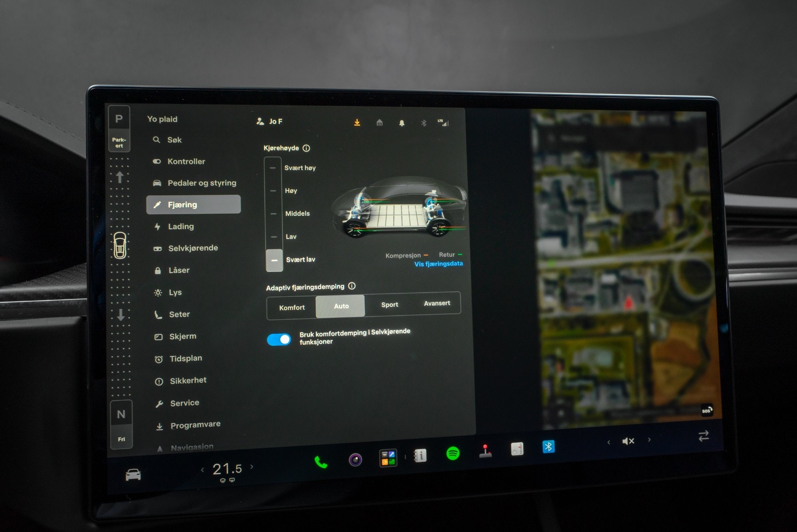Open the owner's manual app

(420, 455)
